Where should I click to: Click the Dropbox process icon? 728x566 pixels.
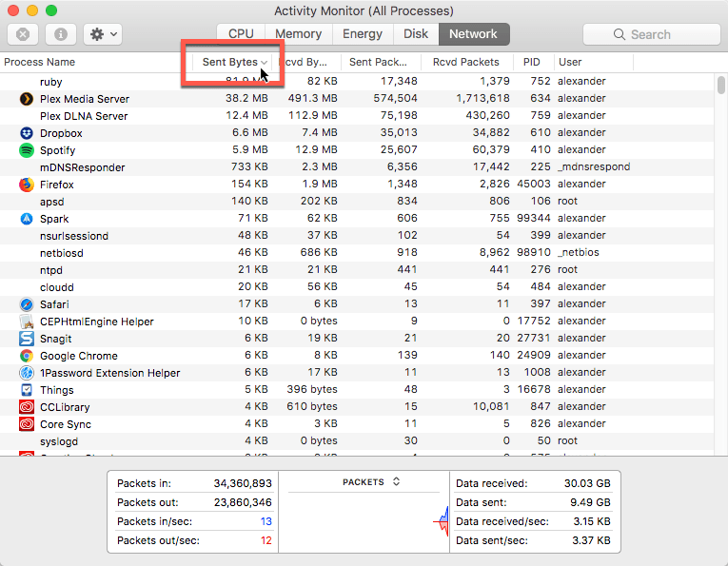coord(26,133)
